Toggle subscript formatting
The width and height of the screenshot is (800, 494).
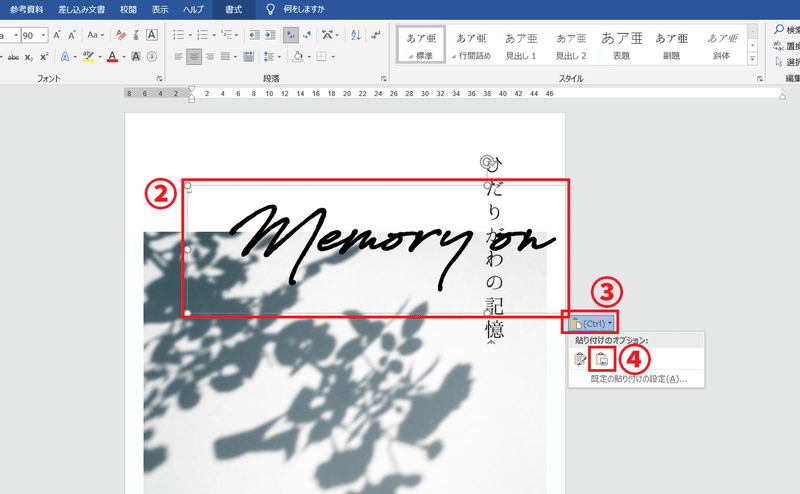click(29, 57)
